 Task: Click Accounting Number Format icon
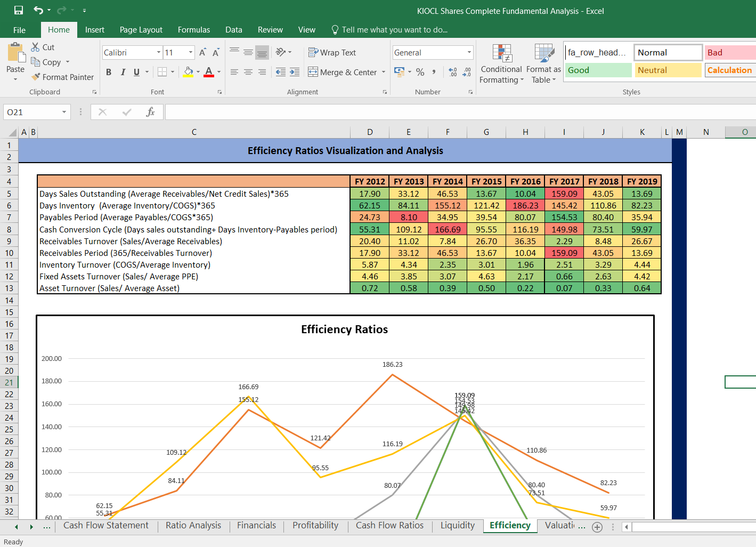pos(399,72)
